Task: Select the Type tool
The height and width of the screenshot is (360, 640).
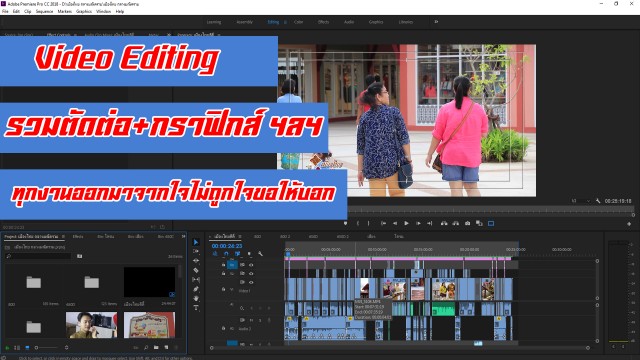Action: coord(196,308)
